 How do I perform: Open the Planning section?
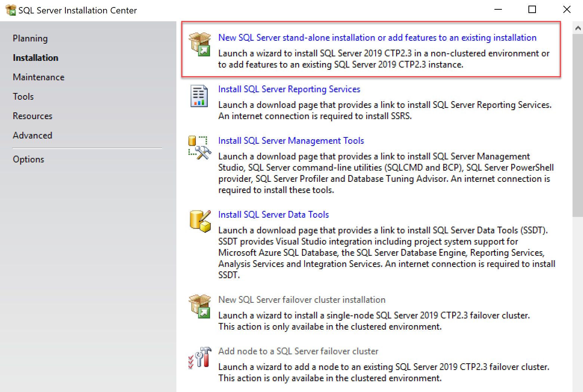tap(30, 38)
